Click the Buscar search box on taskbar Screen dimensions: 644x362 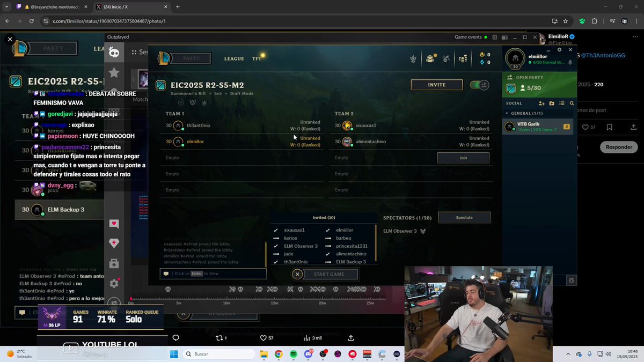[x=218, y=354]
